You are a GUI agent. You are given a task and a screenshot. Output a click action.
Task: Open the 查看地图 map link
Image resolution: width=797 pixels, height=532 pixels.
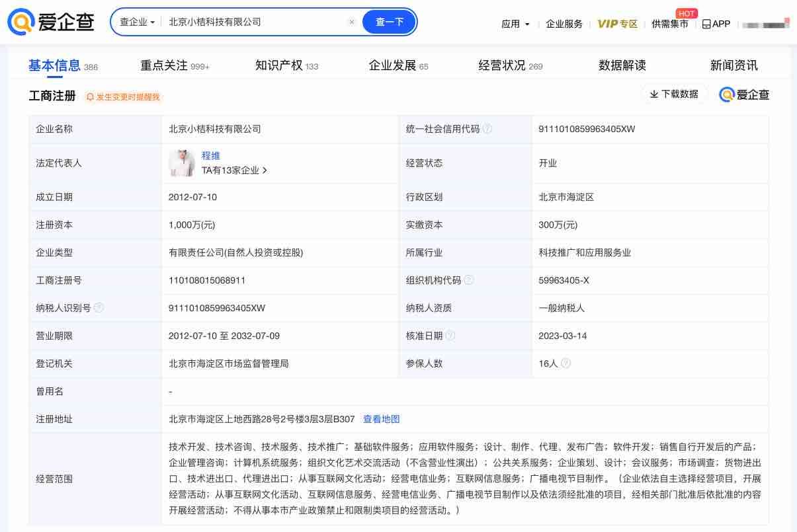382,419
